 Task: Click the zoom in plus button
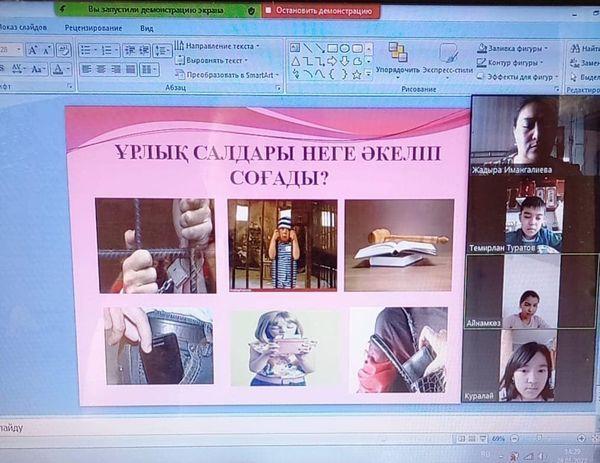(581, 438)
